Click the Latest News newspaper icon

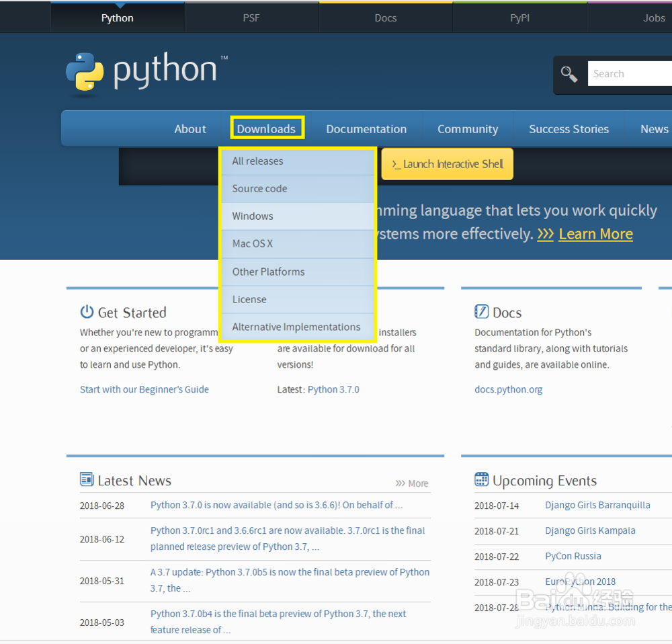click(87, 479)
